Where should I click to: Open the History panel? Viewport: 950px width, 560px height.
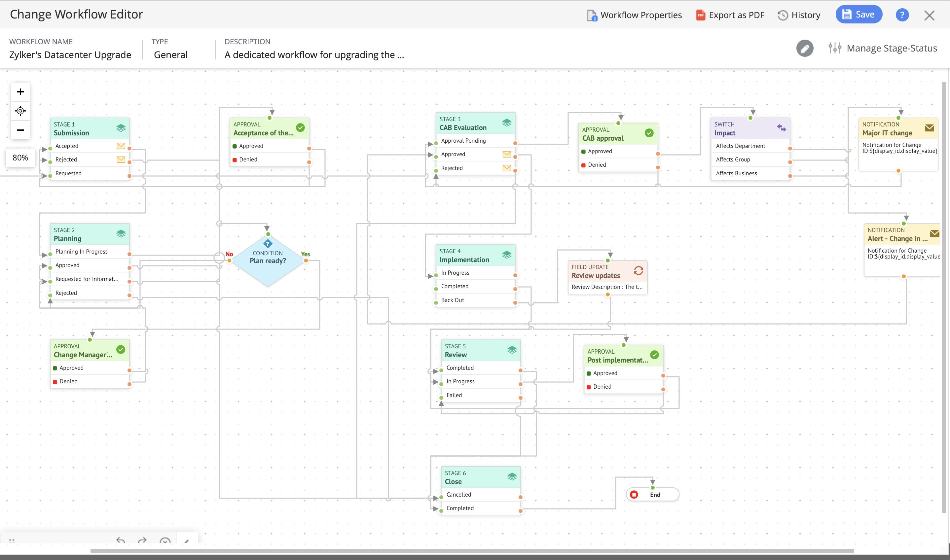[x=799, y=15]
